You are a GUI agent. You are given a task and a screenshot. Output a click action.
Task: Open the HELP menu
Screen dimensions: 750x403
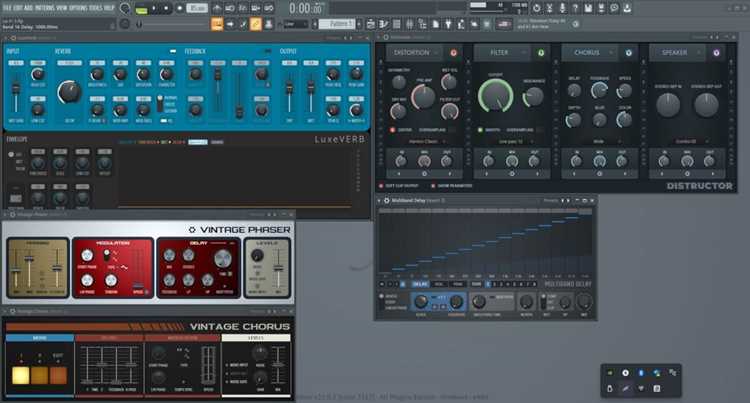pos(109,8)
